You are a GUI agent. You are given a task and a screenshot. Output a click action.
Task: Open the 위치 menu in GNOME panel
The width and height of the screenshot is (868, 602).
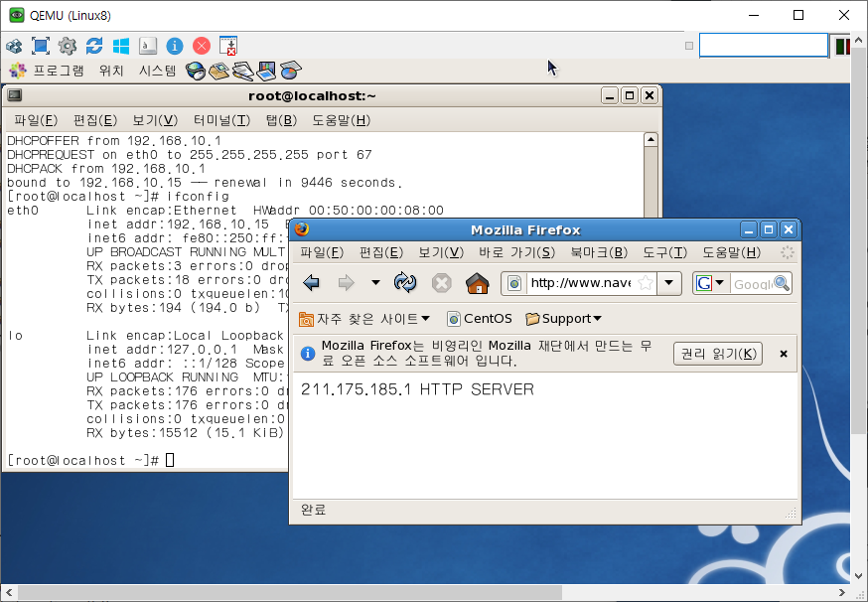[111, 71]
